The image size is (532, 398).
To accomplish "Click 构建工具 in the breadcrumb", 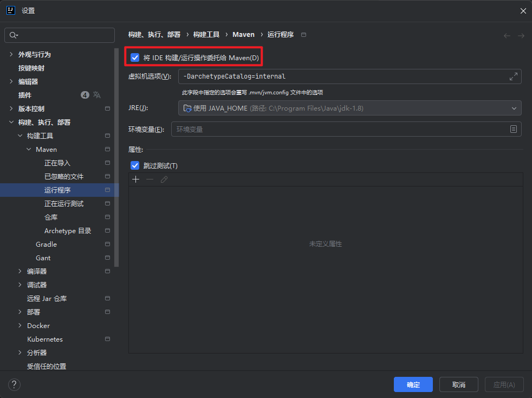I will pyautogui.click(x=206, y=35).
